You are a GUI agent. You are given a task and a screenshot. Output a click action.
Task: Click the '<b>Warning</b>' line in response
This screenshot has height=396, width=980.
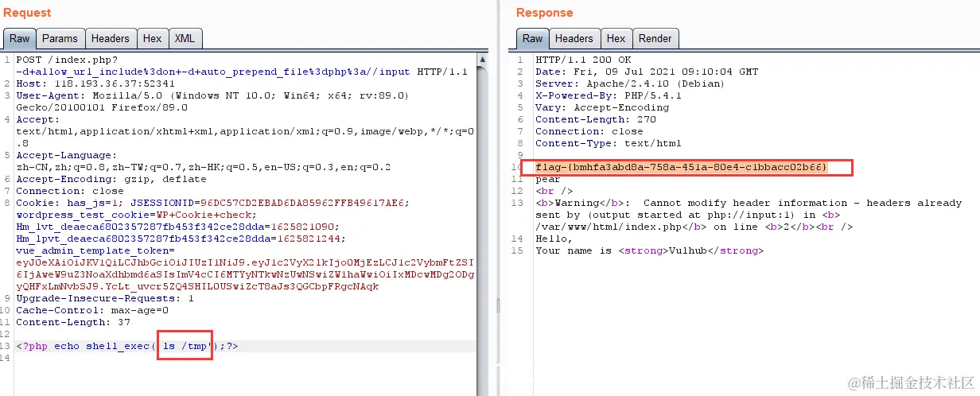click(749, 203)
